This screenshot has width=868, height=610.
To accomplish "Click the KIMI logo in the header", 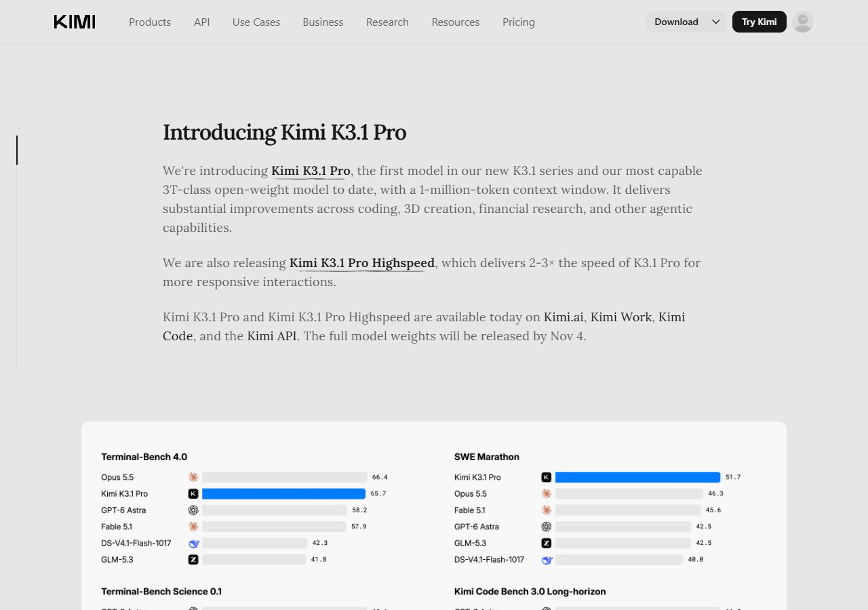I will [75, 22].
